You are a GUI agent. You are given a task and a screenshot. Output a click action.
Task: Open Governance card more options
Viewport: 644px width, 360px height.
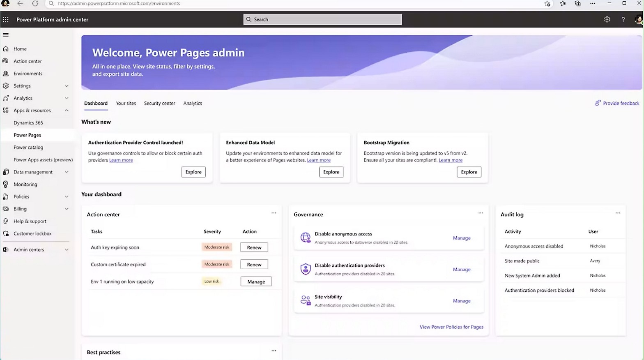pyautogui.click(x=481, y=213)
